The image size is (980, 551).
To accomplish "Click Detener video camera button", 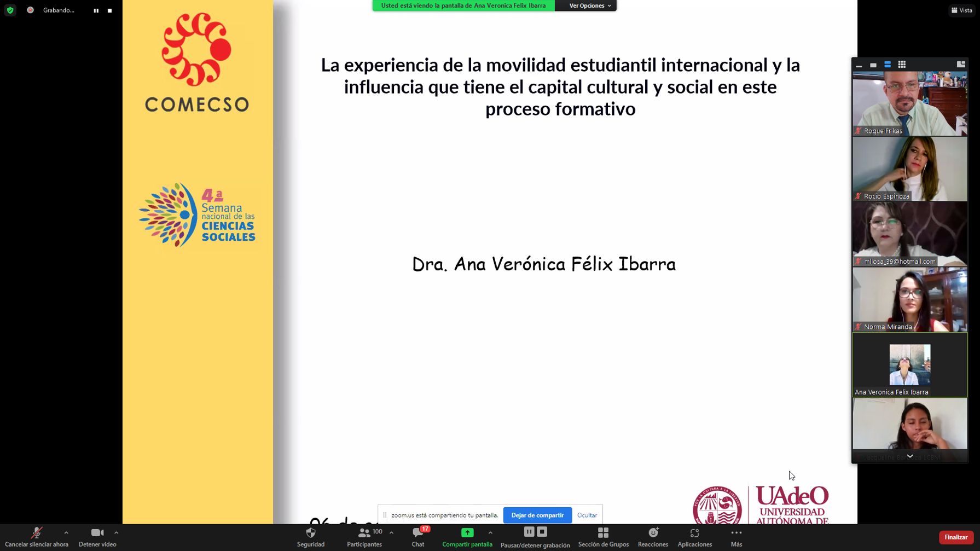I will click(97, 537).
